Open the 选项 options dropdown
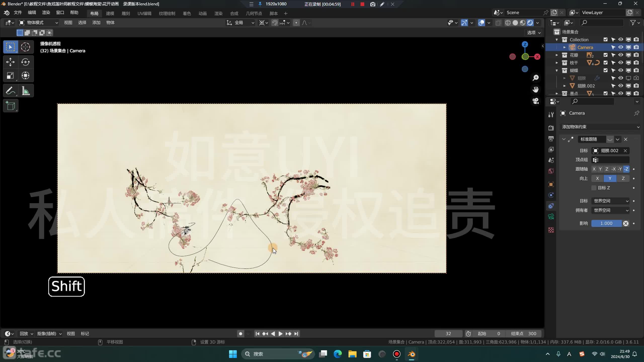644x362 pixels. 534,33
